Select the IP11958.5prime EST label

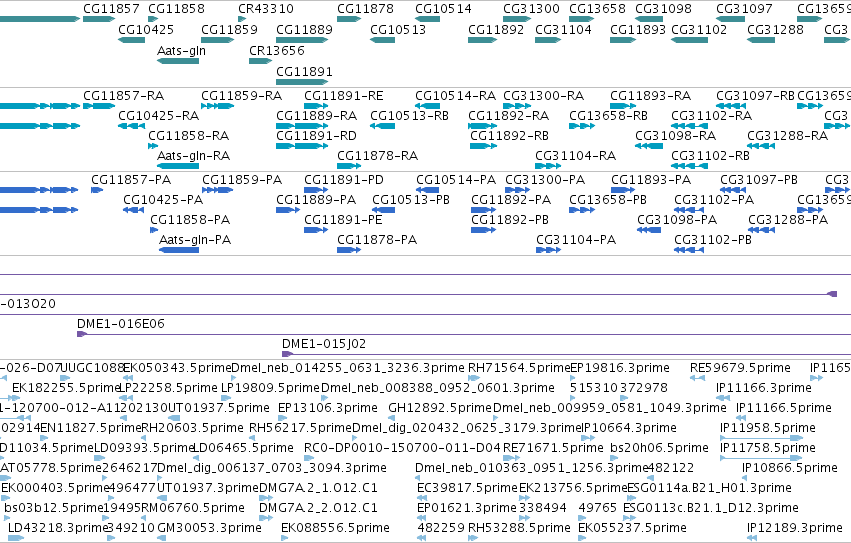point(767,428)
